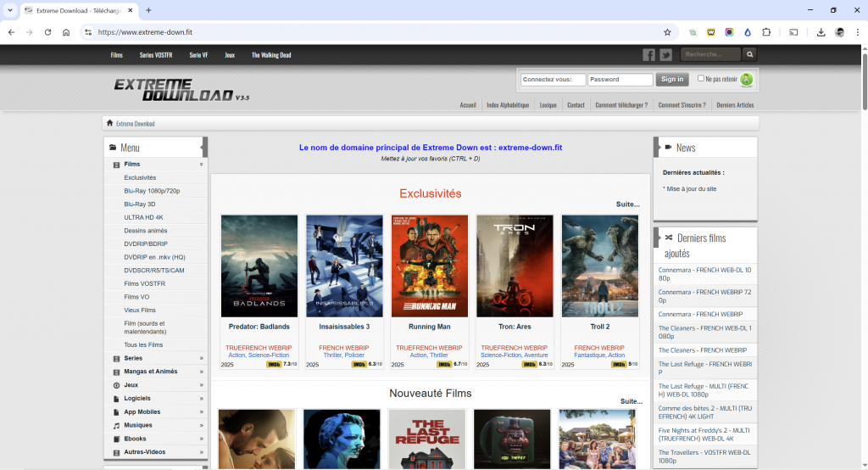
Task: Open the tab search dropdown arrow
Action: tap(10, 10)
